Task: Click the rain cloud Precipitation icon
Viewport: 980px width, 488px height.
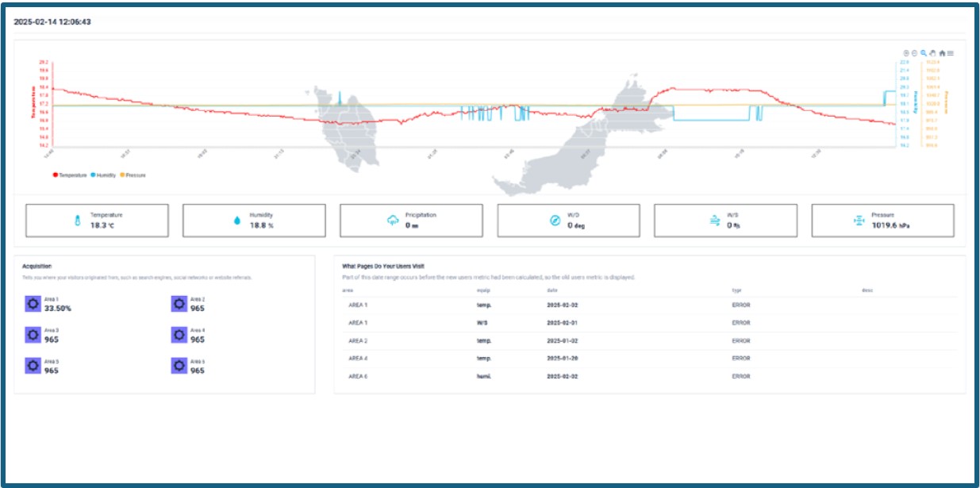Action: coord(392,221)
